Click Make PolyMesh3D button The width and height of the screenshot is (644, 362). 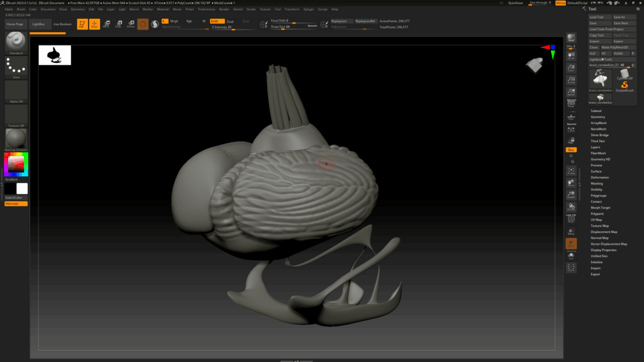pos(614,47)
